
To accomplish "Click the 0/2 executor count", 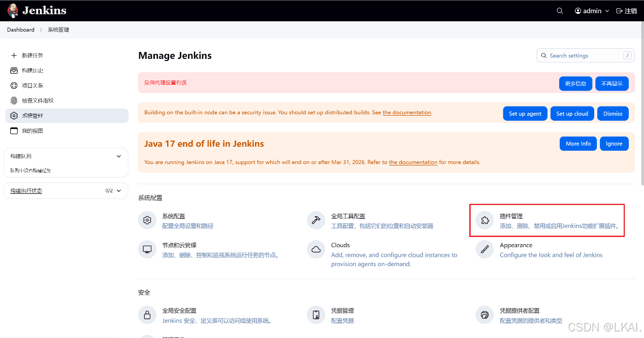I will pyautogui.click(x=109, y=191).
